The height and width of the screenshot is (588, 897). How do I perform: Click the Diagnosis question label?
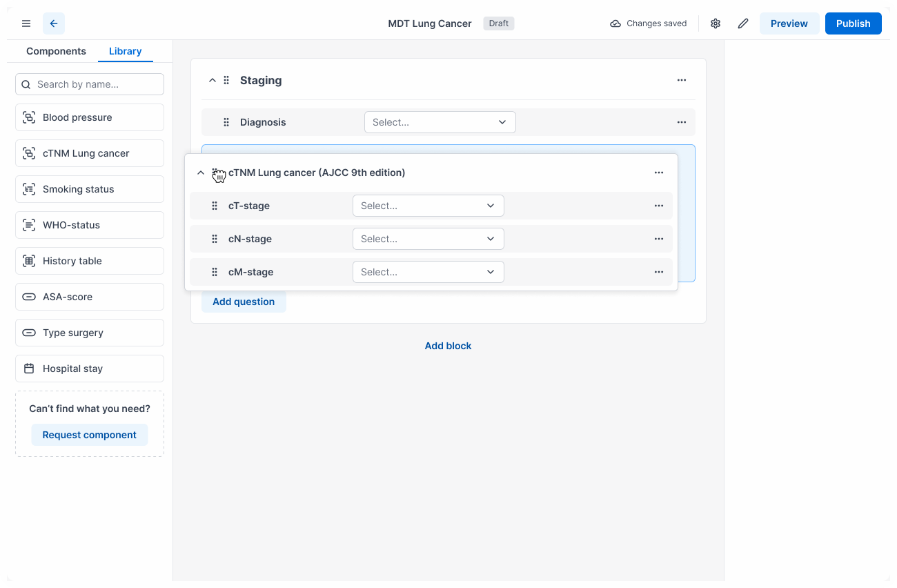click(263, 122)
